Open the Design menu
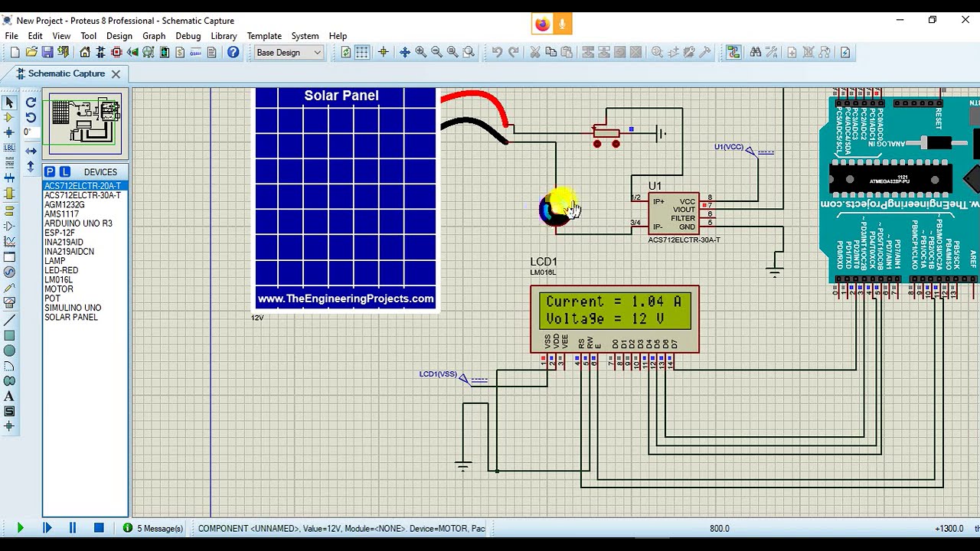 tap(119, 36)
